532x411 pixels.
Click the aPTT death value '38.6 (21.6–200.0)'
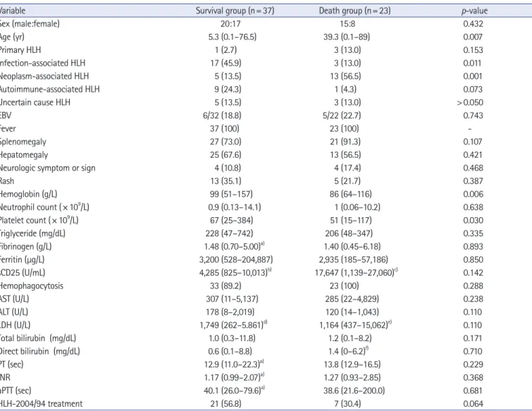[354, 391]
